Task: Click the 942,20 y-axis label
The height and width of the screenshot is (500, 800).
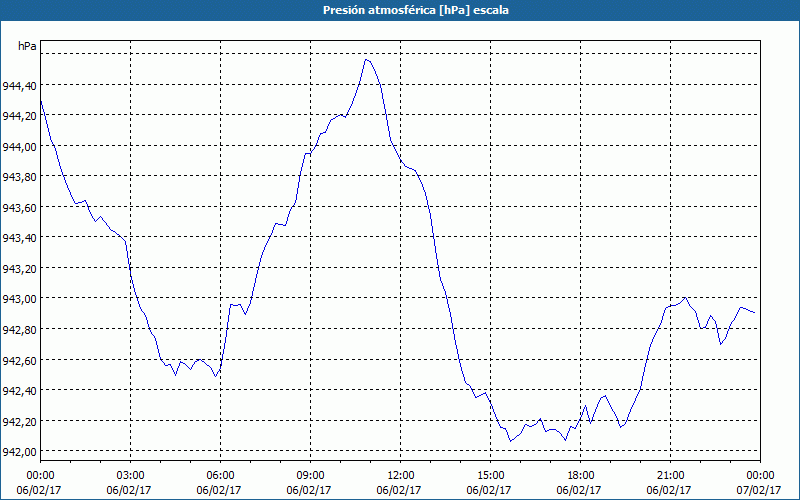Action: coord(19,421)
